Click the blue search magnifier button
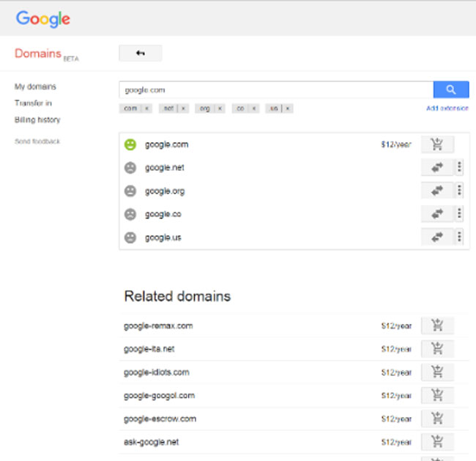This screenshot has width=476, height=461. (x=450, y=89)
